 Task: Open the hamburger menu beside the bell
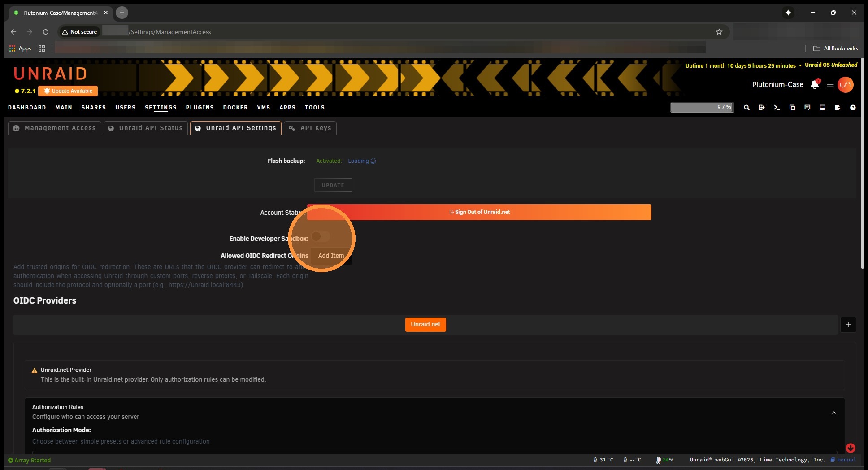(x=830, y=85)
